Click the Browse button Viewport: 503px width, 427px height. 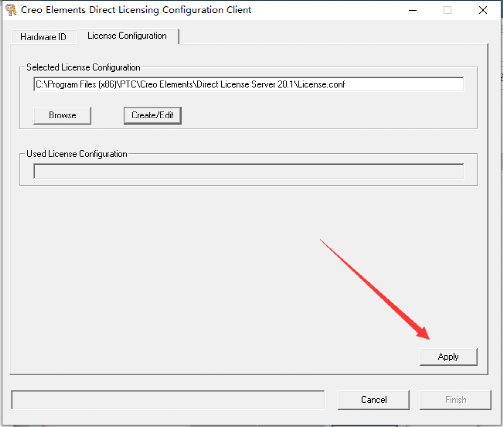tap(62, 115)
